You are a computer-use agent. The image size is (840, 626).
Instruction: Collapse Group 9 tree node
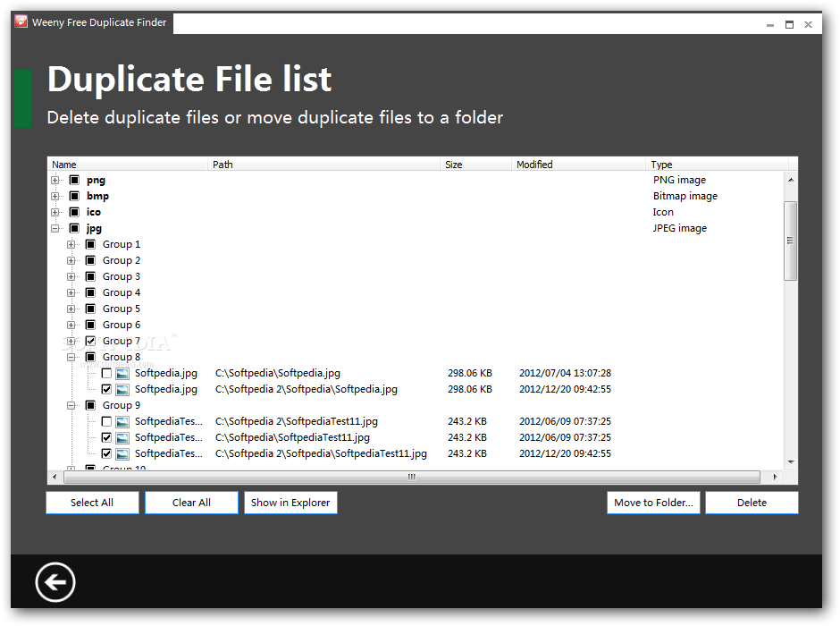pos(71,405)
